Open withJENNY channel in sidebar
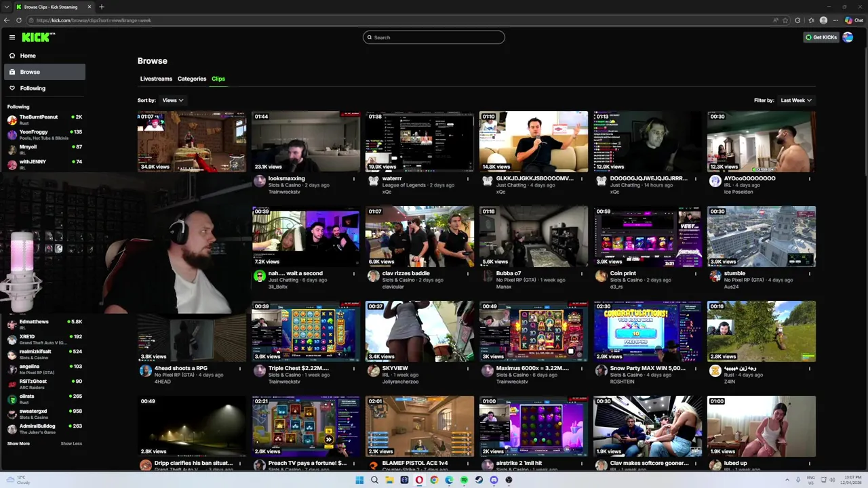Viewport: 868px width, 488px height. (45, 164)
